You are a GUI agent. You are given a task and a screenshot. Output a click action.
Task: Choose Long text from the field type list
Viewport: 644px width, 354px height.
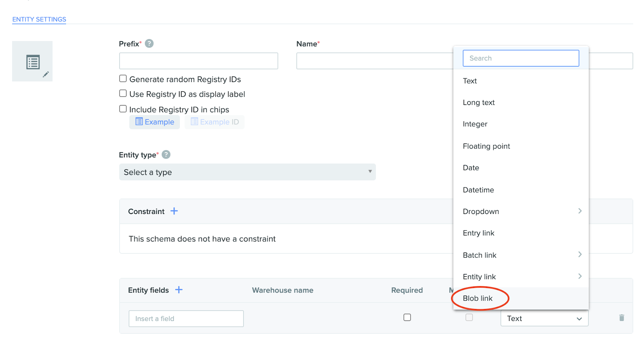(x=521, y=103)
